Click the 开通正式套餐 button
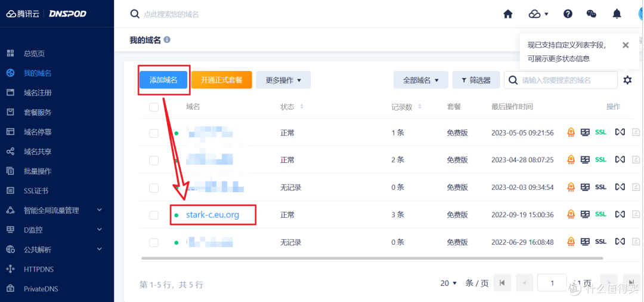The height and width of the screenshot is (302, 644). 221,80
